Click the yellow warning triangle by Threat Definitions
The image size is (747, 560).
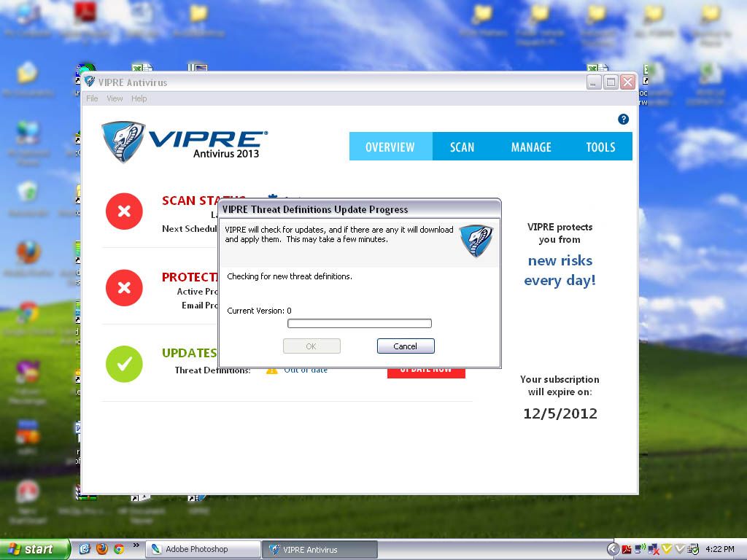pos(271,370)
